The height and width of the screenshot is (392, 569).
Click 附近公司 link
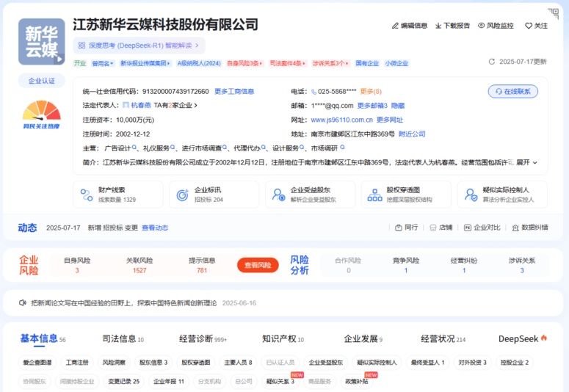click(412, 134)
